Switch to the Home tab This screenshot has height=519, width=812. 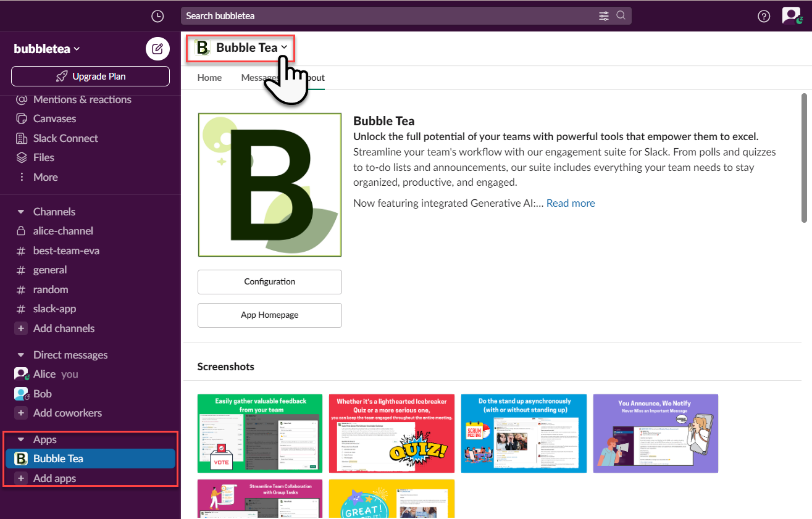(209, 78)
